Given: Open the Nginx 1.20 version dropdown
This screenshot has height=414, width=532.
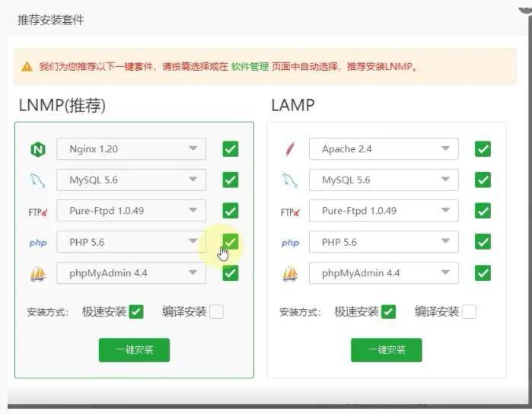Looking at the screenshot, I should point(132,149).
